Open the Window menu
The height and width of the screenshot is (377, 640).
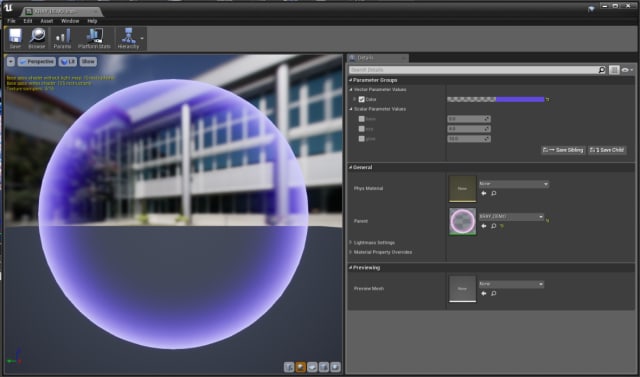70,21
